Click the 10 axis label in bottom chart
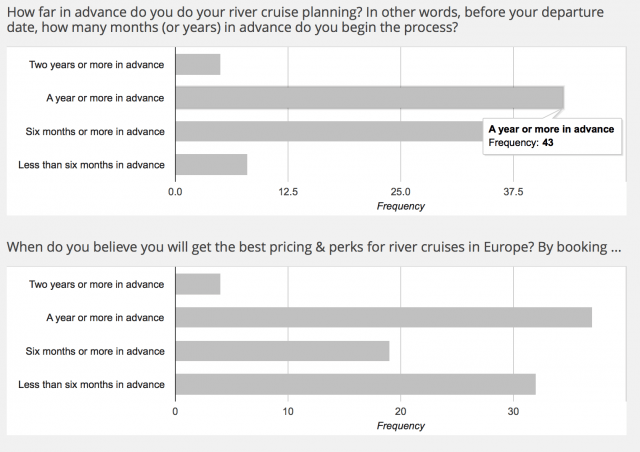This screenshot has height=452, width=640. [x=288, y=412]
